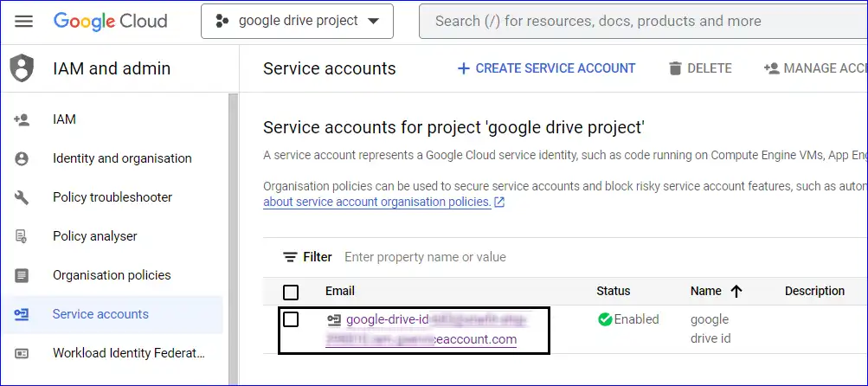Image resolution: width=868 pixels, height=386 pixels.
Task: Click the sidebar vertical scrollbar
Action: [x=233, y=238]
